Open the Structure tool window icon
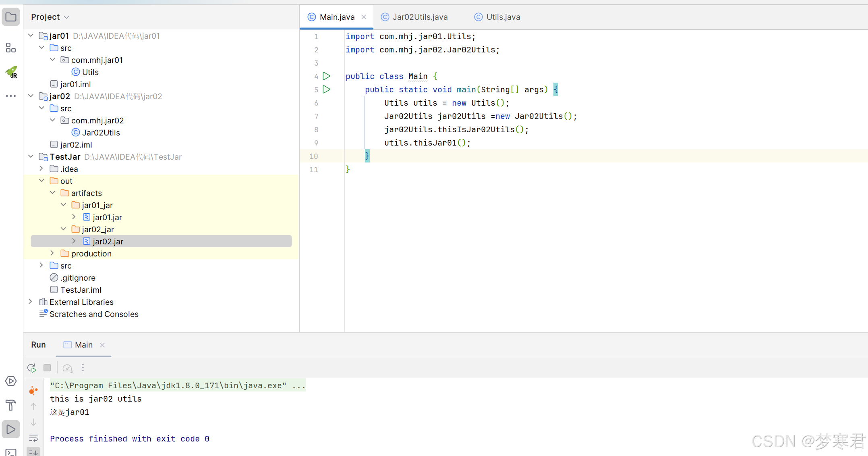 11,48
